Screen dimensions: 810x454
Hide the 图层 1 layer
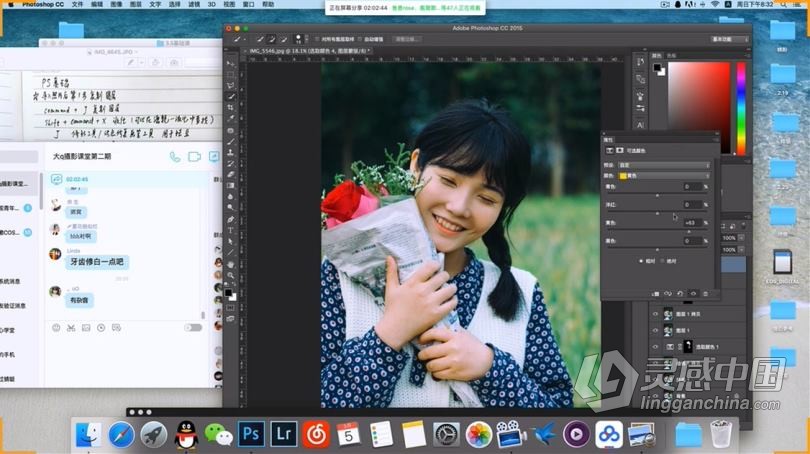point(656,331)
